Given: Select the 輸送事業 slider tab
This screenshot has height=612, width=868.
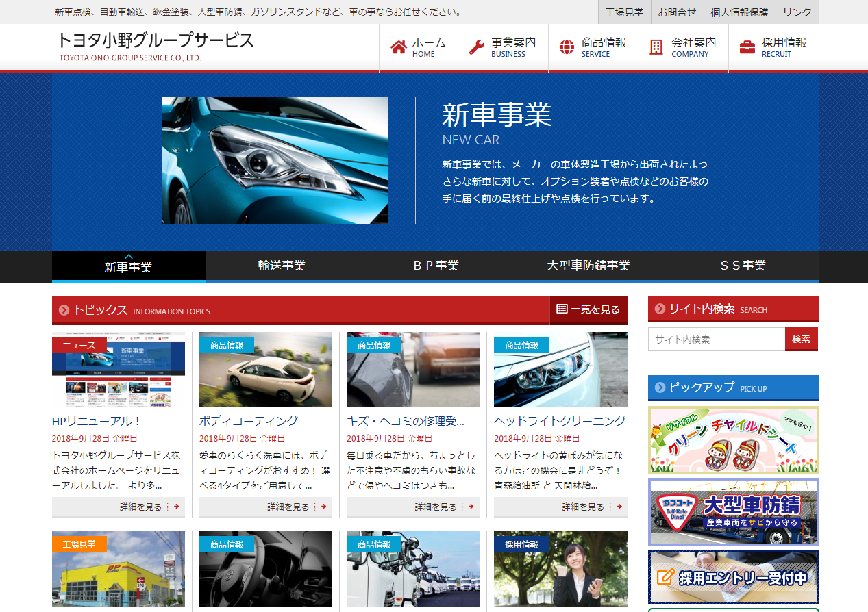Looking at the screenshot, I should [282, 266].
